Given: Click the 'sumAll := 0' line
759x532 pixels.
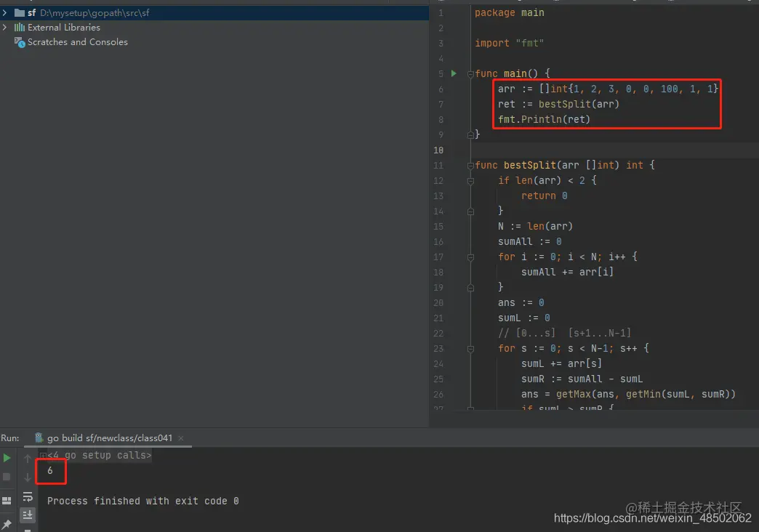Looking at the screenshot, I should (x=529, y=241).
